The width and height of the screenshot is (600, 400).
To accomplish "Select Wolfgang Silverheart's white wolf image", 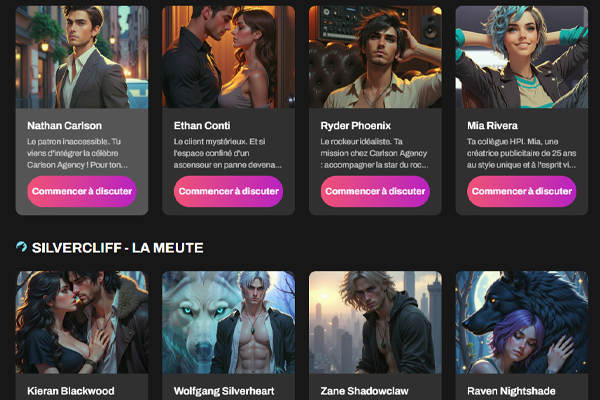I will tap(228, 322).
